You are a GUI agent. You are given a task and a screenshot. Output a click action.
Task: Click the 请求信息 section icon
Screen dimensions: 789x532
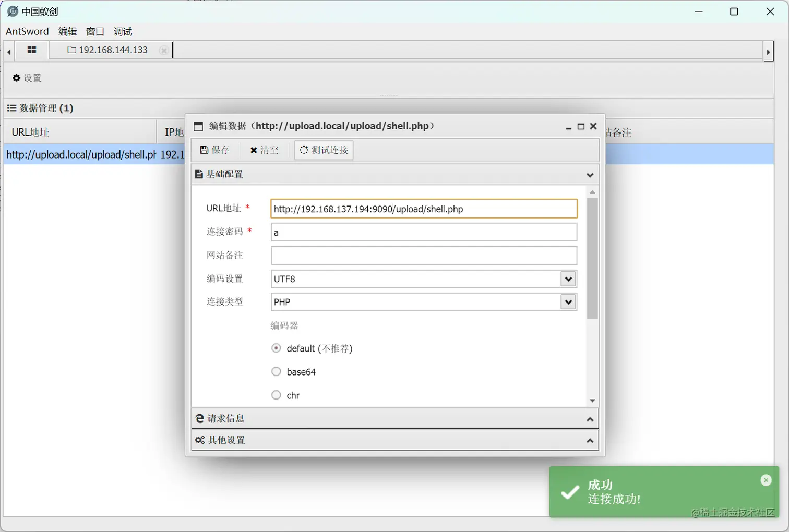pyautogui.click(x=199, y=418)
